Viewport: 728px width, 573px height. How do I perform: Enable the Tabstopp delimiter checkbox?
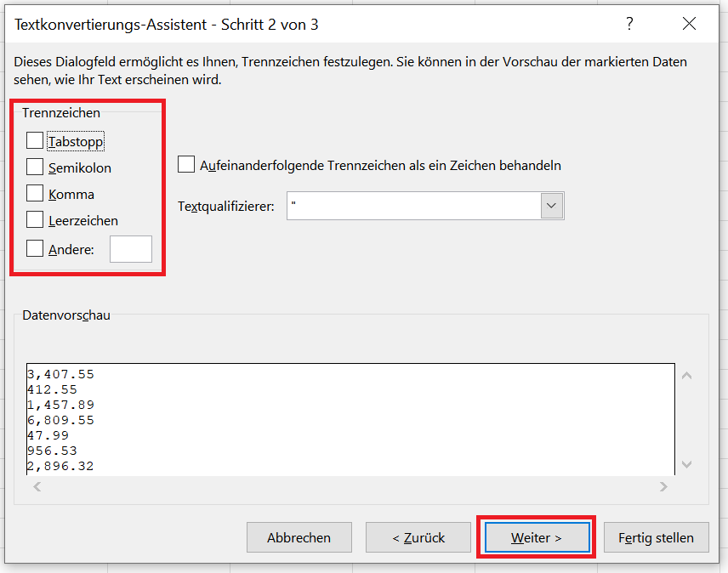click(x=35, y=140)
